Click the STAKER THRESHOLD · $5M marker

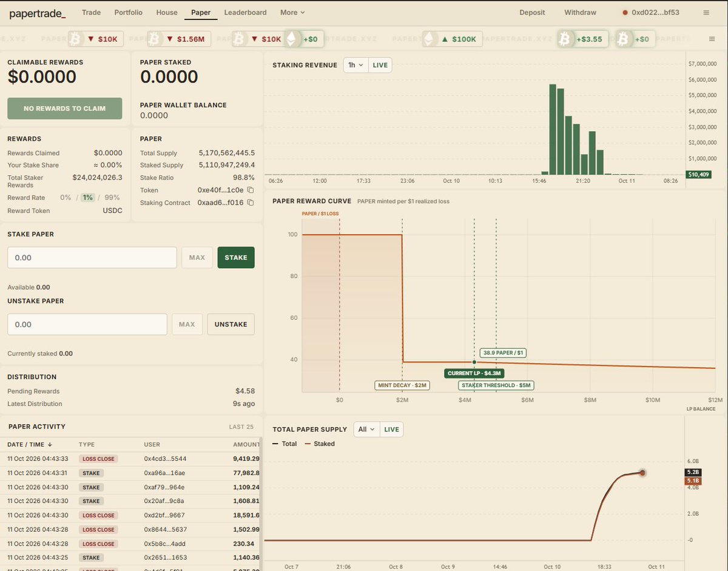point(496,385)
